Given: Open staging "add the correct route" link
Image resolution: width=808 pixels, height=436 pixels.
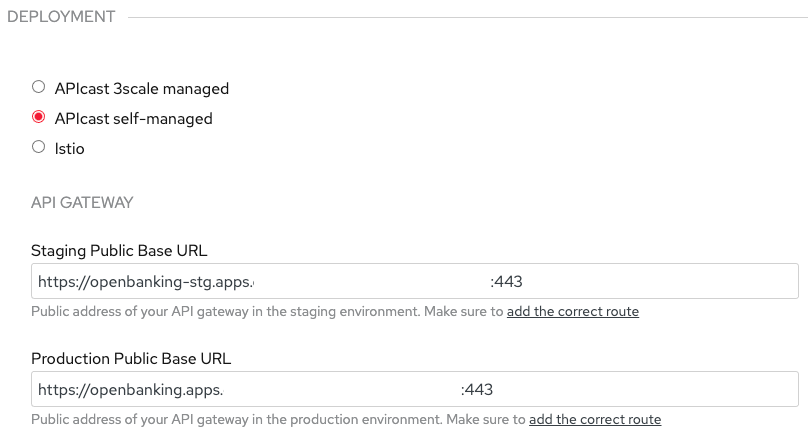Looking at the screenshot, I should tap(572, 312).
